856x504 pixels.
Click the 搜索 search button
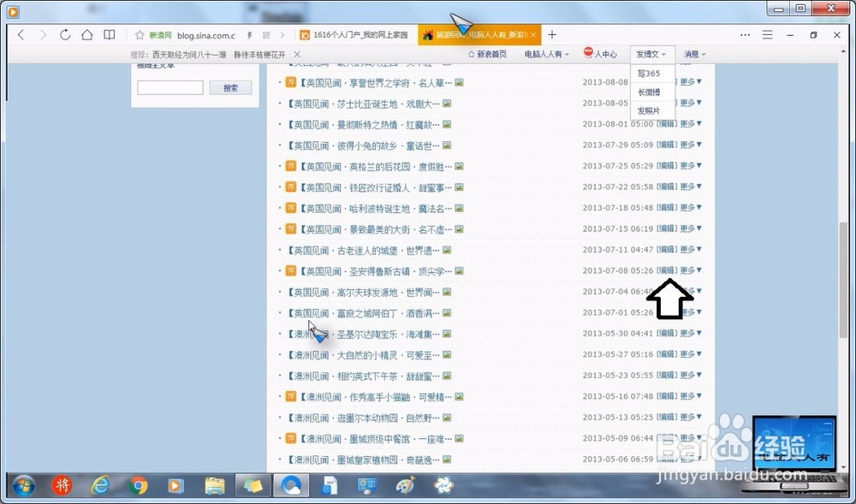coord(230,87)
